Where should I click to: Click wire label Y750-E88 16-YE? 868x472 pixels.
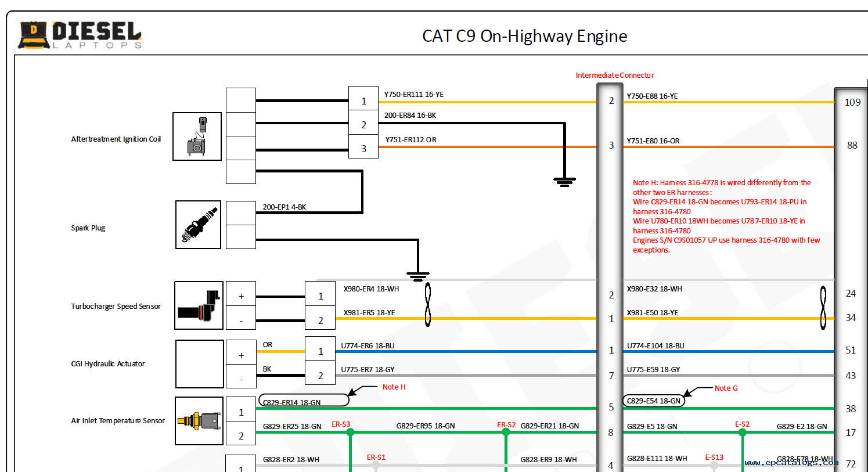click(x=652, y=96)
